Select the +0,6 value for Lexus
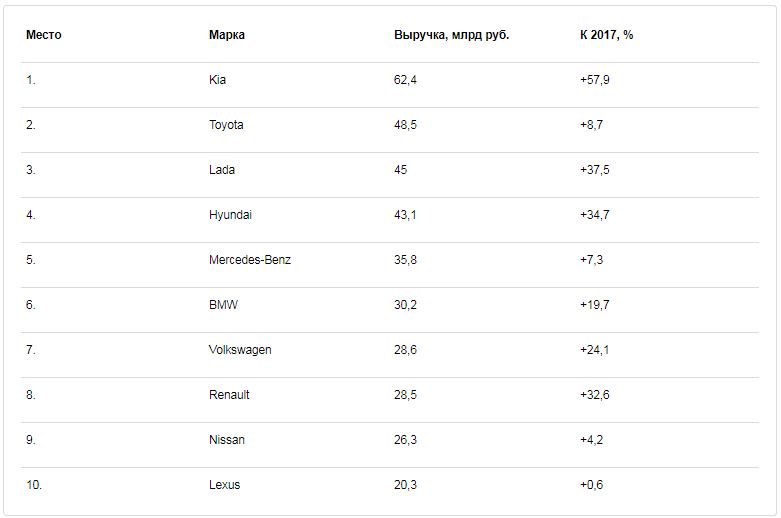Image resolution: width=781 pixels, height=518 pixels. coord(591,485)
